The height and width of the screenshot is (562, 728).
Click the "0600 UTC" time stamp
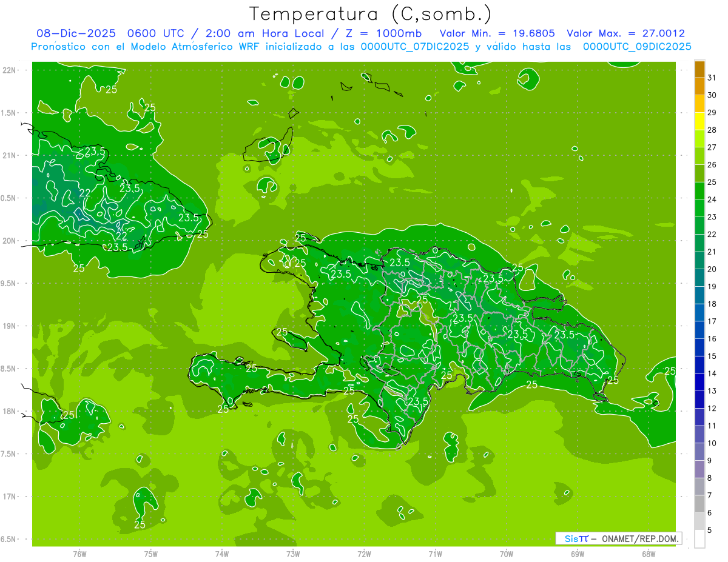point(156,33)
